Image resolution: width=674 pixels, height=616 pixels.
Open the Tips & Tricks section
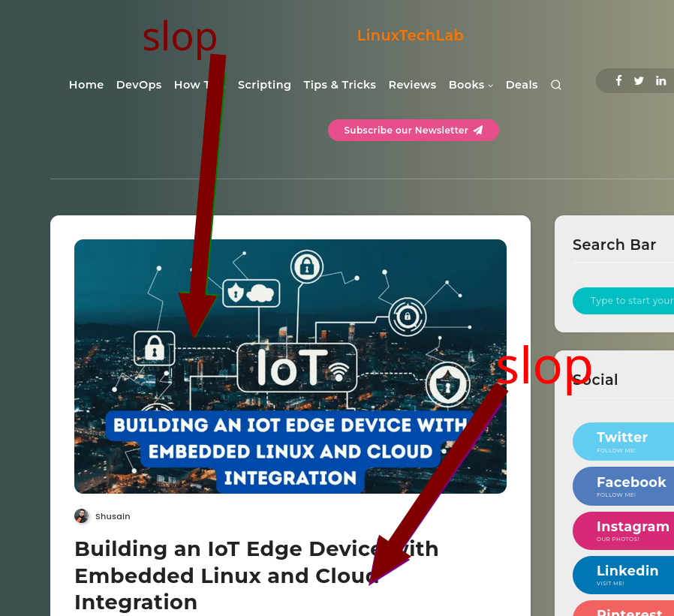pos(339,85)
